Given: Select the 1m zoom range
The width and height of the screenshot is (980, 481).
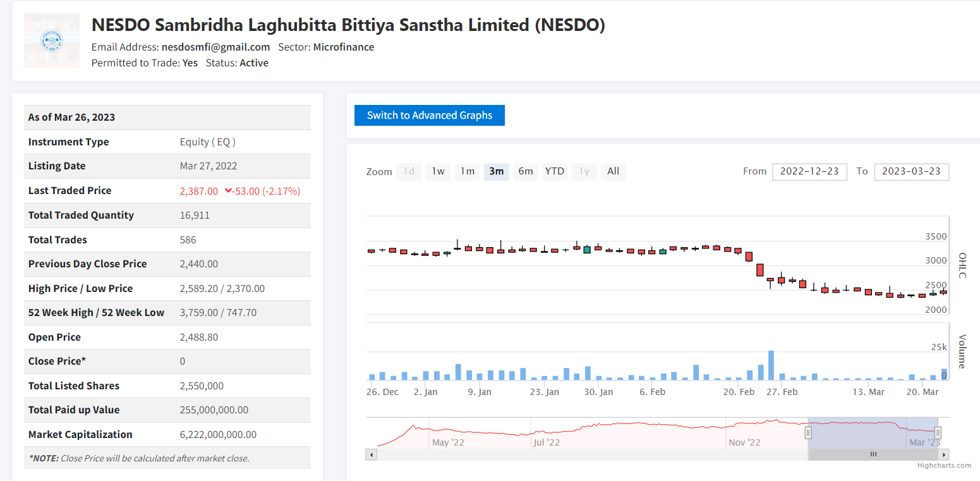Looking at the screenshot, I should coord(467,171).
